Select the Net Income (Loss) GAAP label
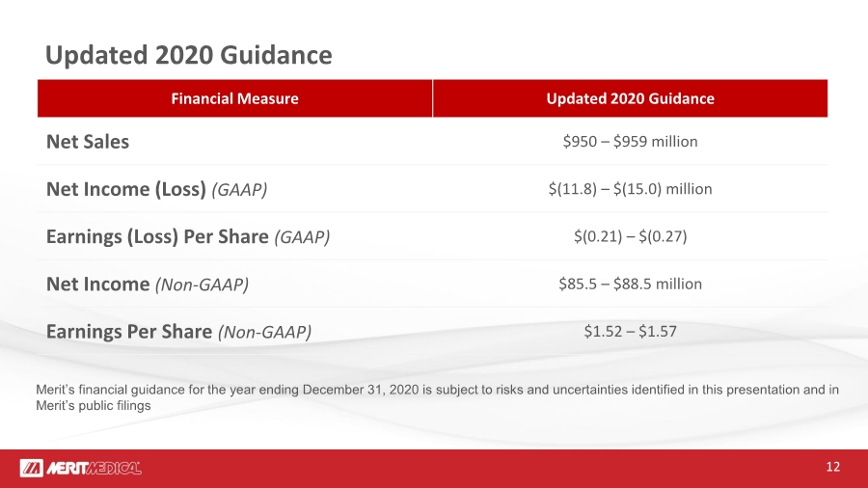868x488 pixels. pyautogui.click(x=156, y=189)
